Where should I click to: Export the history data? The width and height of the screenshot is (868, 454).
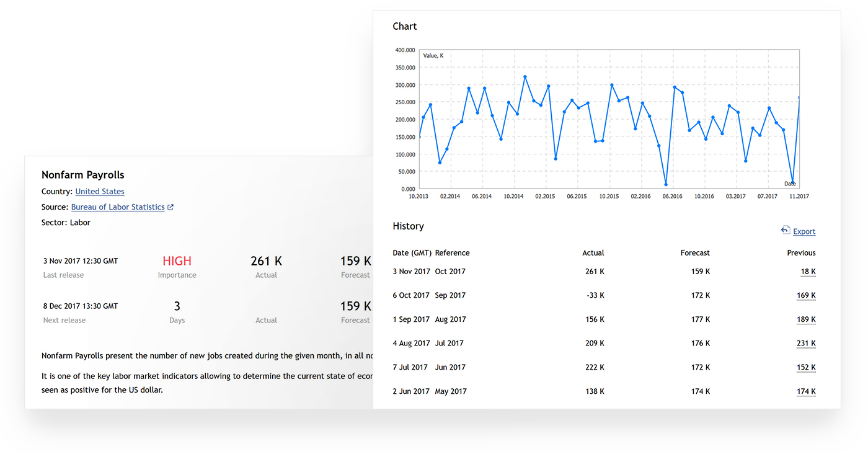point(805,231)
